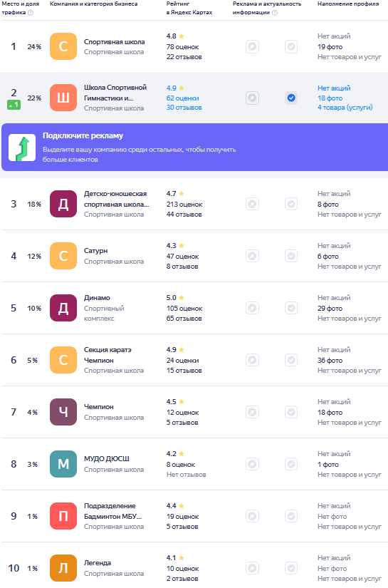This screenshot has height=588, width=388.
Task: Click the 'Подключите рекламу' banner
Action: point(195,147)
